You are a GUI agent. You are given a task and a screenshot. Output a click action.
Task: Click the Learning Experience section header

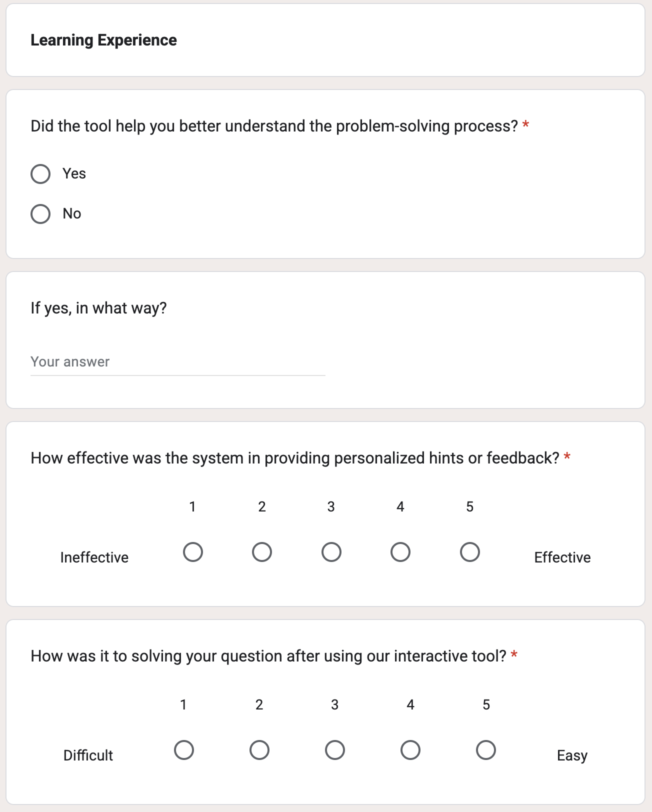point(103,40)
